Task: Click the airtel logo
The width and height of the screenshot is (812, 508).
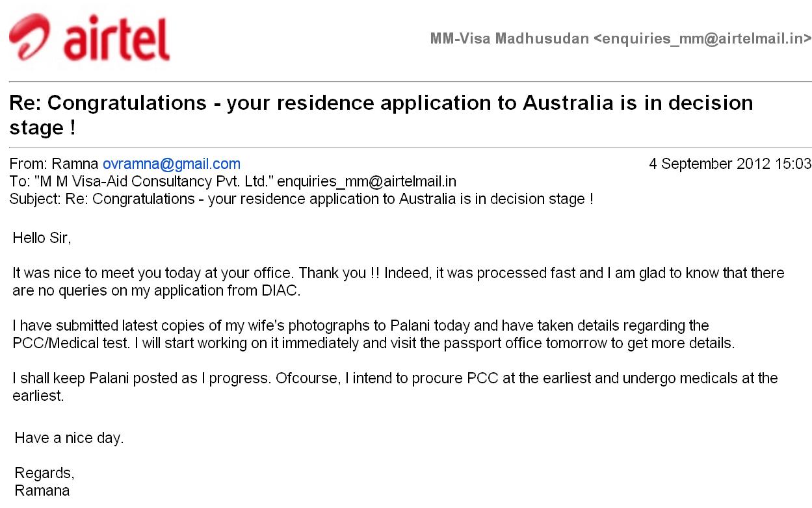Action: [x=89, y=38]
